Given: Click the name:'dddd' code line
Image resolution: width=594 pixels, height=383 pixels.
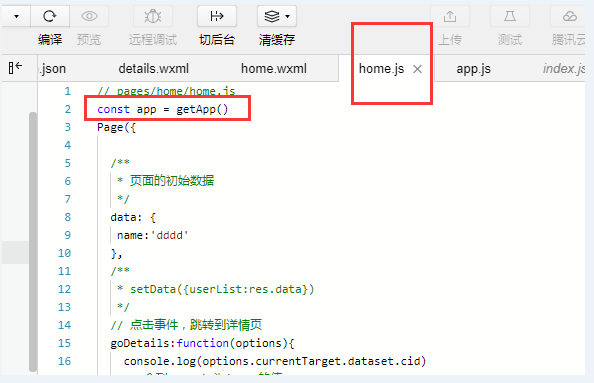Looking at the screenshot, I should [x=153, y=235].
